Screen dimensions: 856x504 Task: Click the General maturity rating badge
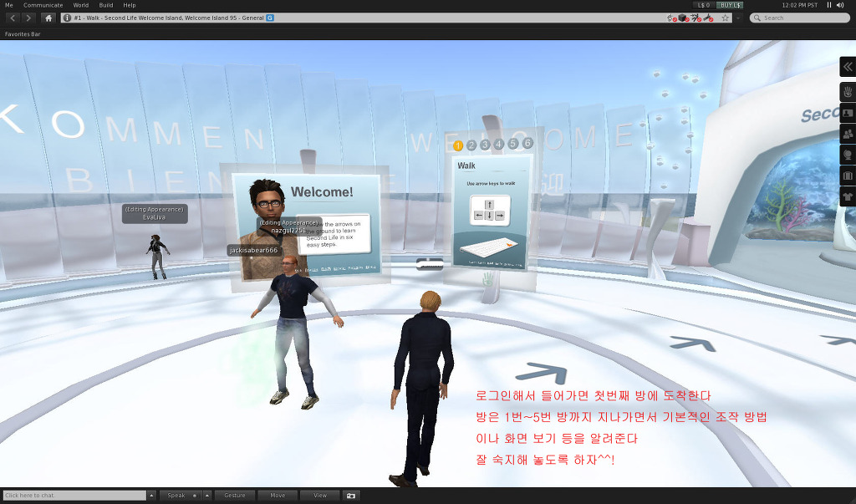tap(270, 18)
